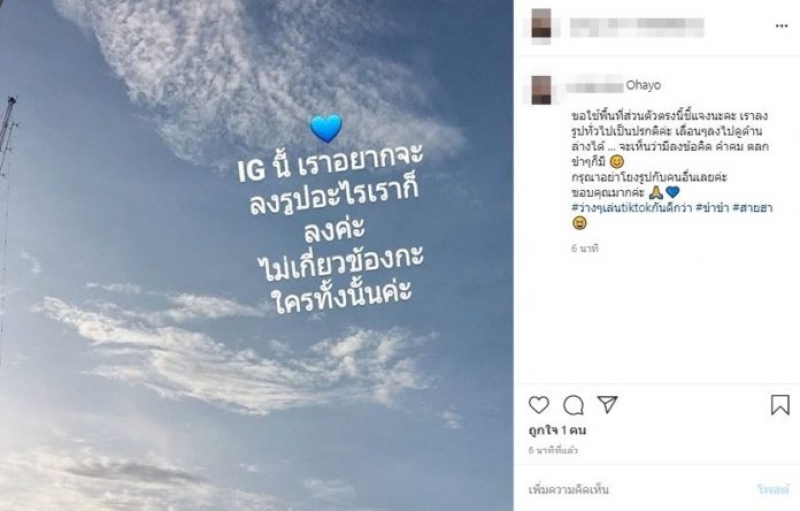Image resolution: width=800 pixels, height=511 pixels.
Task: Open the 6 นาทีที่แล้ว post timestamp
Action: click(553, 450)
